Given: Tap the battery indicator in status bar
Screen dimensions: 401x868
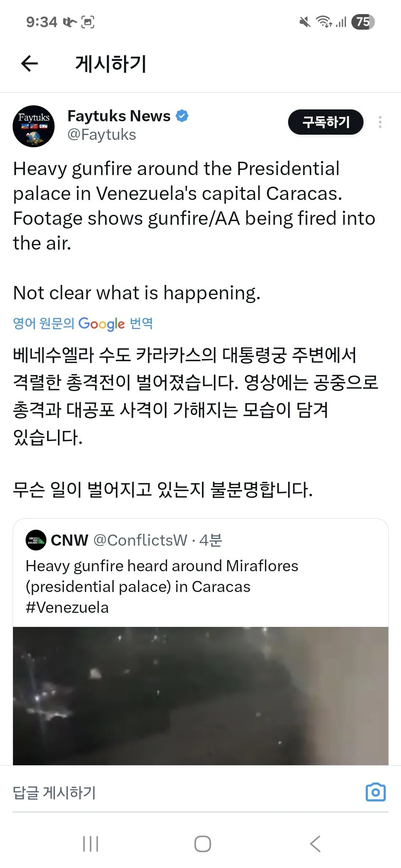Looking at the screenshot, I should (x=363, y=22).
